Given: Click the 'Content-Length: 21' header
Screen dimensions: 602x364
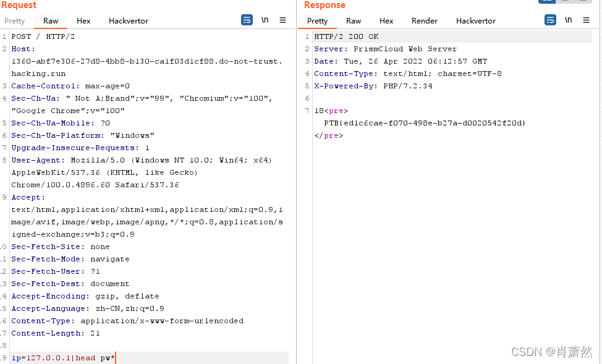Looking at the screenshot, I should pos(55,333).
